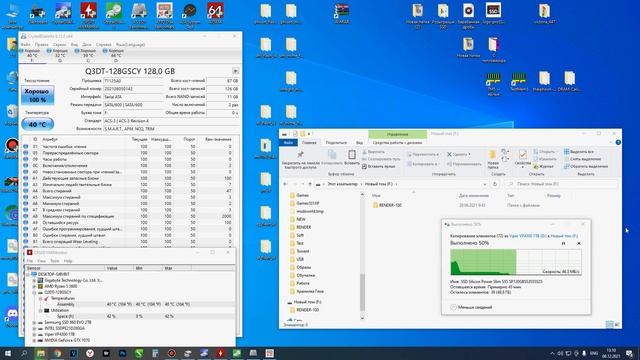Click the green copy progress graph
Image resolution: width=640 pixels, height=360 pixels.
(x=516, y=262)
